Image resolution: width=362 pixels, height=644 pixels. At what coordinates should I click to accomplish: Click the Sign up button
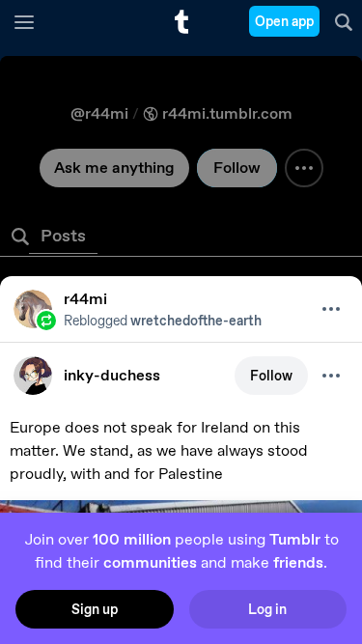(x=95, y=609)
